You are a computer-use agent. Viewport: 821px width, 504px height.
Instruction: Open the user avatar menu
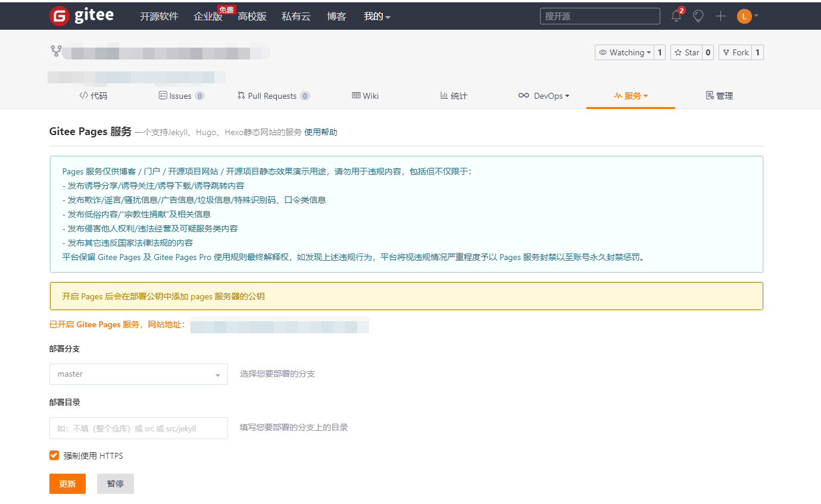click(x=744, y=16)
